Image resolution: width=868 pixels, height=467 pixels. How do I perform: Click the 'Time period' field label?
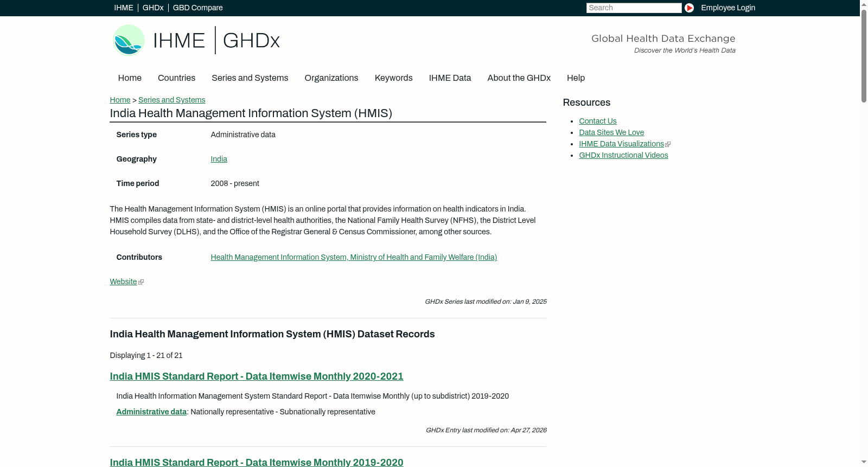(138, 183)
